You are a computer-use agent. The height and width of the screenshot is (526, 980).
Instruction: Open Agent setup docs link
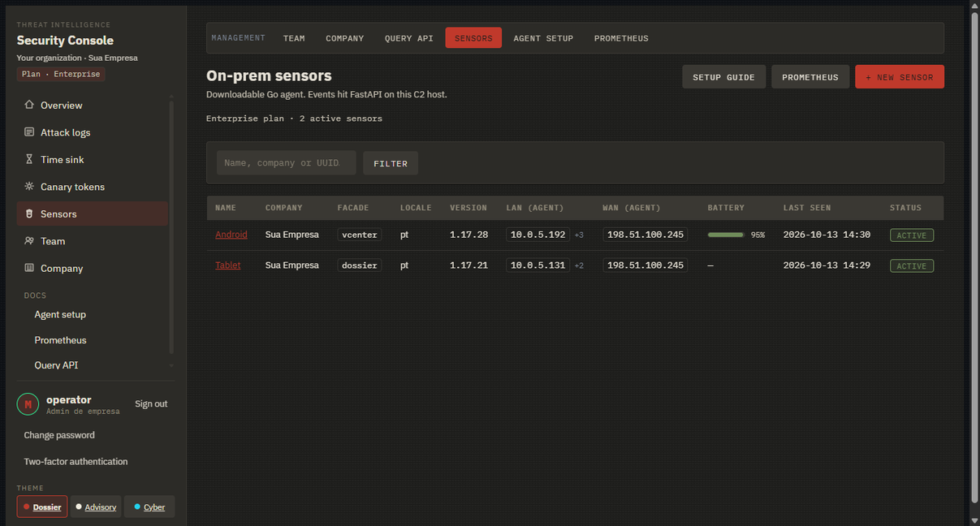[x=60, y=314]
